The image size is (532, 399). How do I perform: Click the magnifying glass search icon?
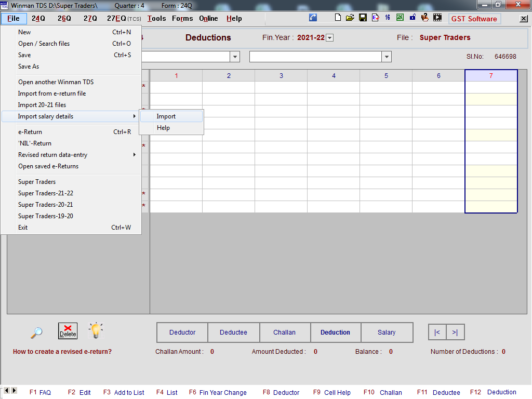click(x=36, y=331)
